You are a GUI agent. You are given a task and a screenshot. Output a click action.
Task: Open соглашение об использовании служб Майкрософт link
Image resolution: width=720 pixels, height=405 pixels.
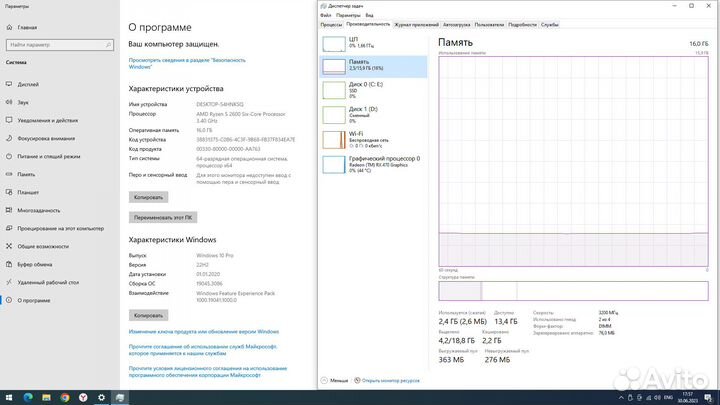click(202, 350)
